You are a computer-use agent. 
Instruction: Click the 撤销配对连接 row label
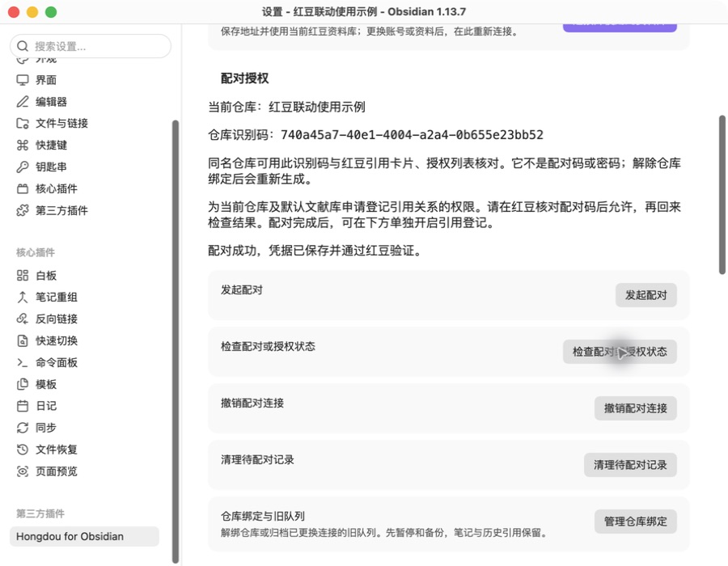point(252,403)
